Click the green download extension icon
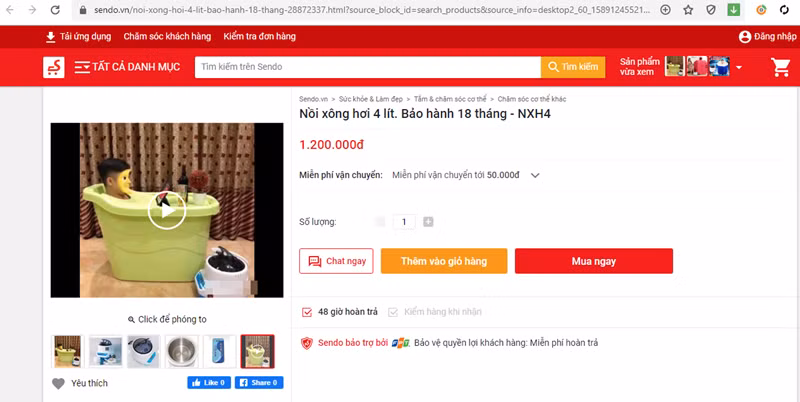The width and height of the screenshot is (800, 402). [734, 10]
